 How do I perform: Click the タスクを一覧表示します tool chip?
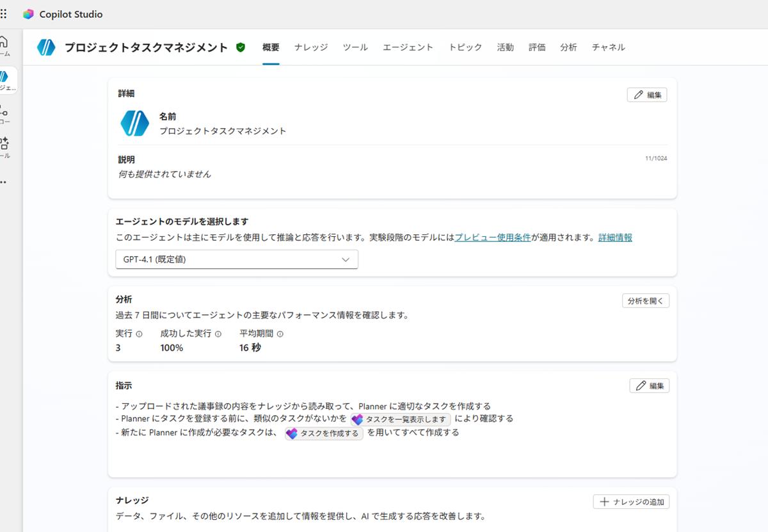click(x=401, y=419)
